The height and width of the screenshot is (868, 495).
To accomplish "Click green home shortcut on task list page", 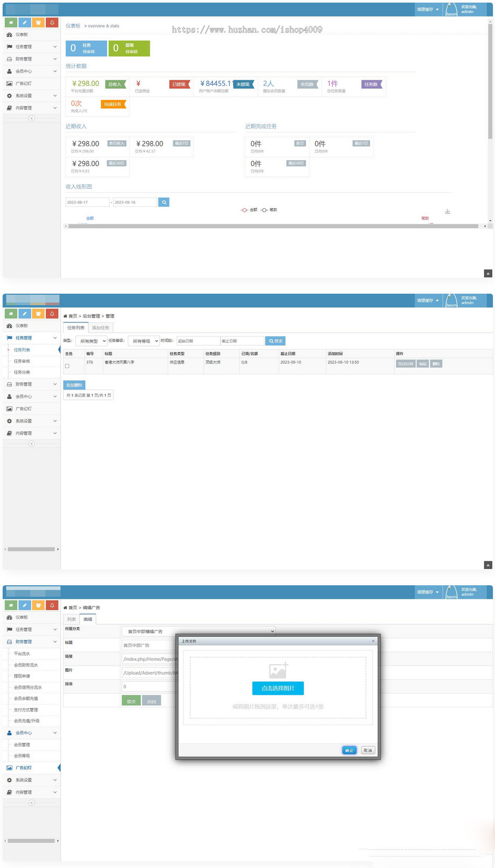I will [x=10, y=314].
